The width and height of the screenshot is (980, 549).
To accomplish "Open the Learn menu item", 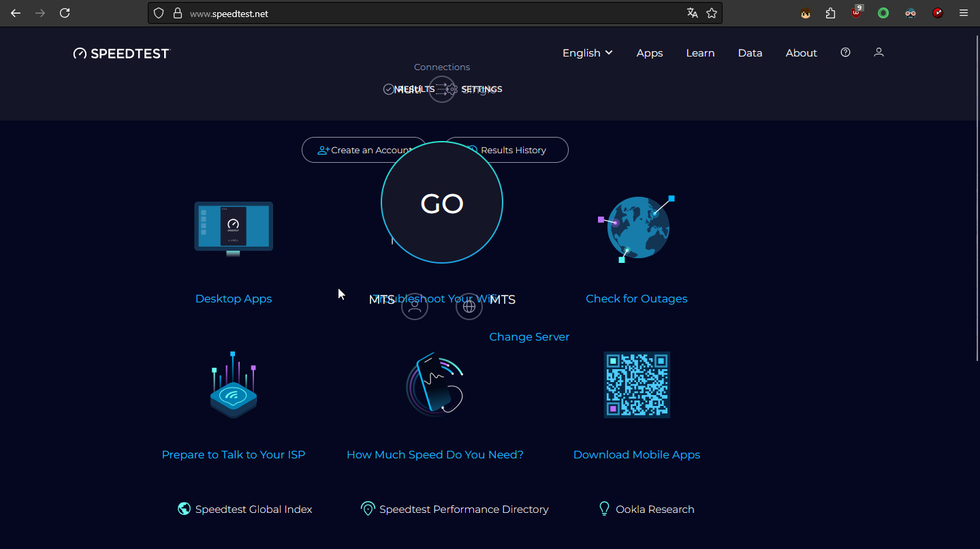I will [x=700, y=53].
